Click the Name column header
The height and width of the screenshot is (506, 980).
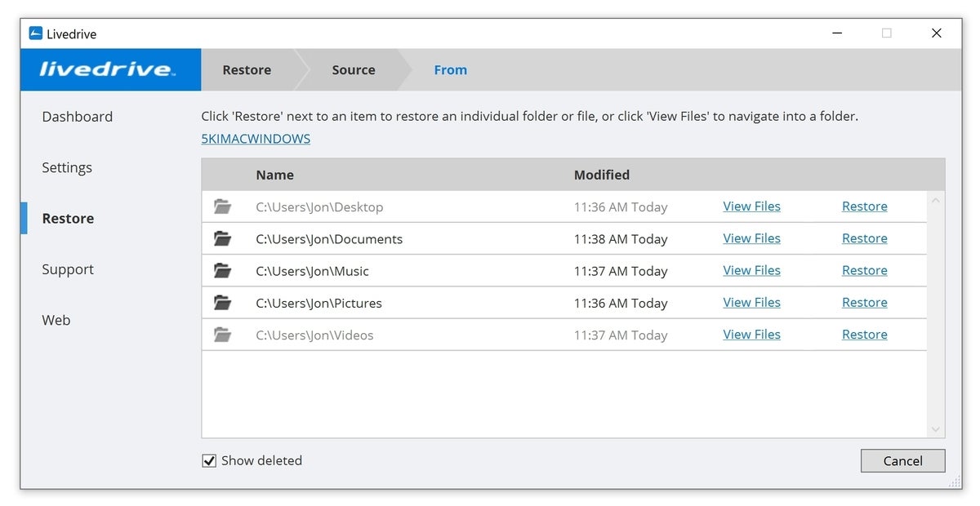(274, 175)
